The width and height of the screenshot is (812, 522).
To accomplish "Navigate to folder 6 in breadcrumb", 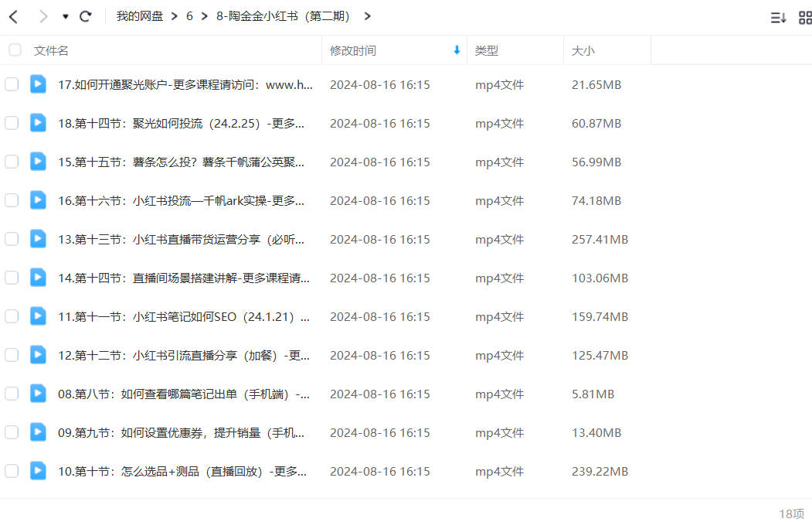I will pyautogui.click(x=189, y=16).
